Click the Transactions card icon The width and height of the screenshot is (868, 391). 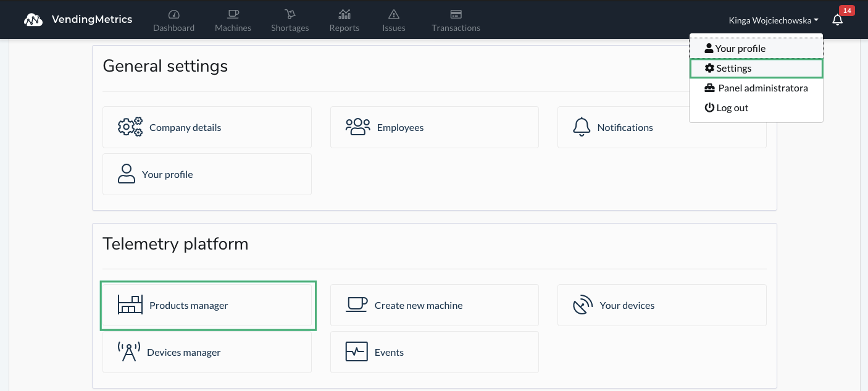pos(456,14)
